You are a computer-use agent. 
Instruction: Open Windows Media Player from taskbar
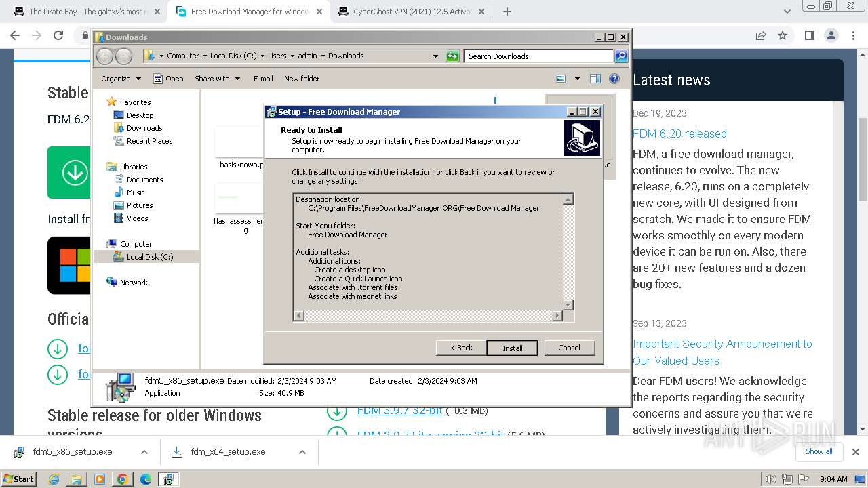point(100,479)
